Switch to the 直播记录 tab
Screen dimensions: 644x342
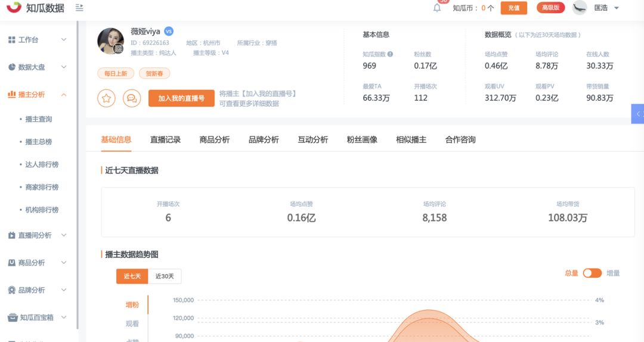click(166, 139)
